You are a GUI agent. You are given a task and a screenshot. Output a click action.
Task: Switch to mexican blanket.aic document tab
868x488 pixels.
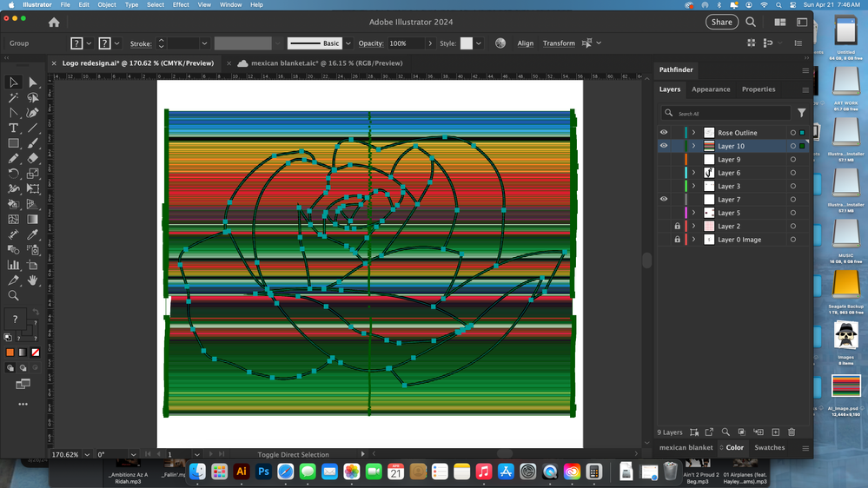coord(327,63)
